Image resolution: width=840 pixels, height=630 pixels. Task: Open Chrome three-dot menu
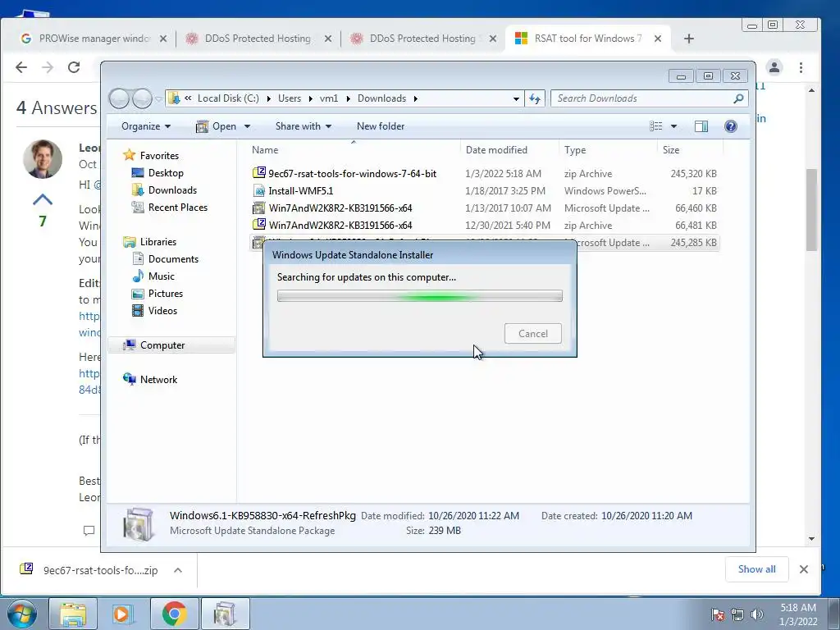pos(801,67)
